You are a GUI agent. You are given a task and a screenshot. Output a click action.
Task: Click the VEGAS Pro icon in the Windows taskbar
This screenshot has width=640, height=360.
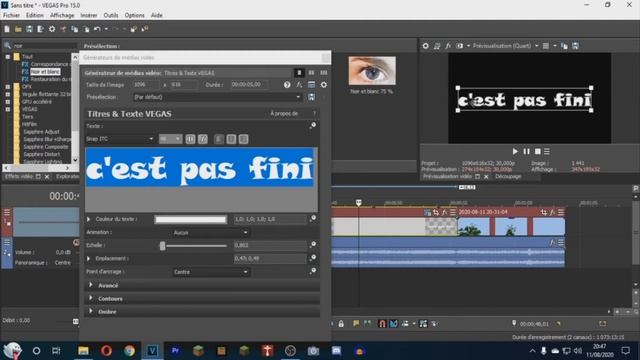152,351
